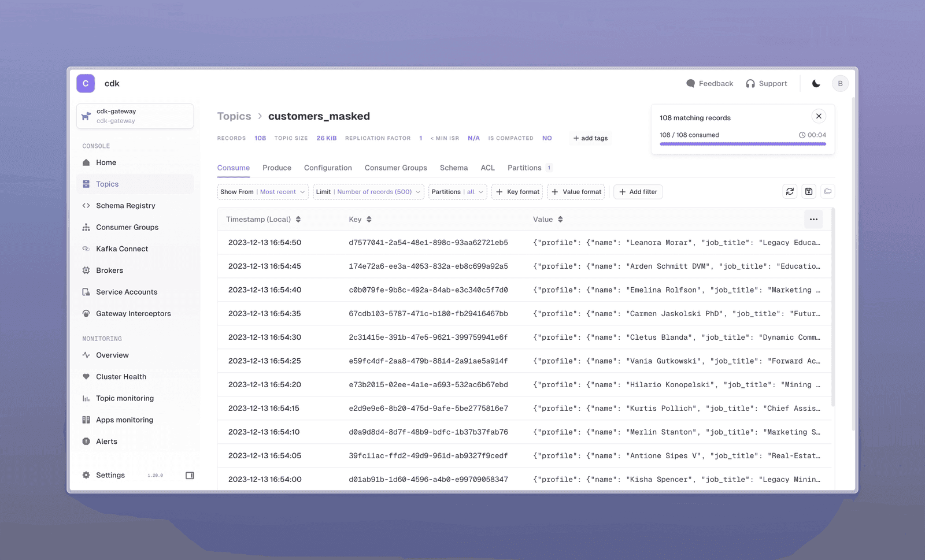Expand the Show From dropdown

[262, 192]
